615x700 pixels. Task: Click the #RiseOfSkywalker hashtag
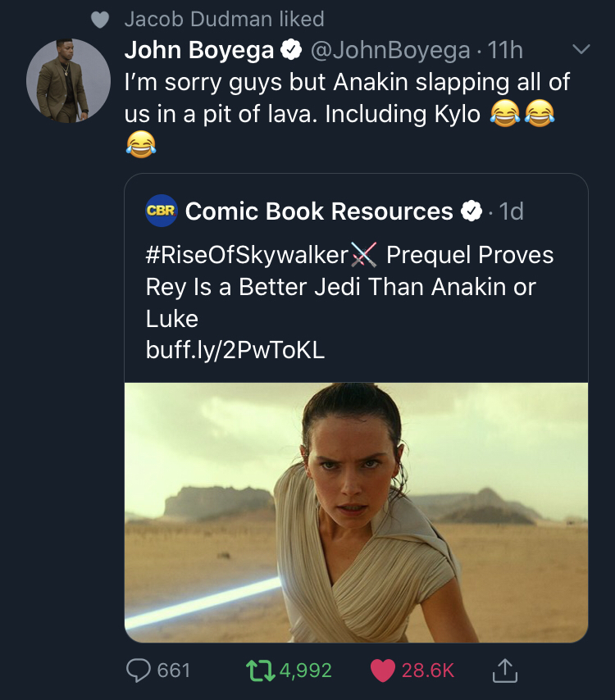click(244, 255)
